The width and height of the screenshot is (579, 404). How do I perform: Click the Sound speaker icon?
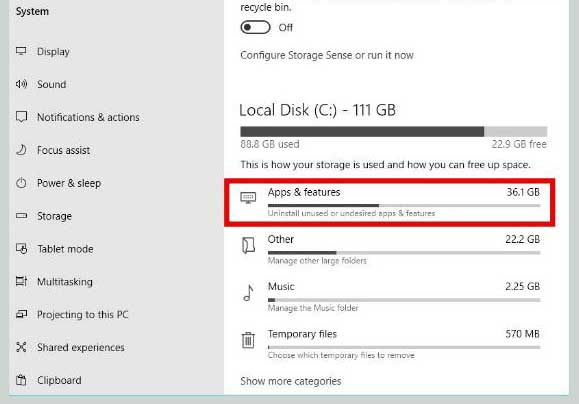[x=21, y=84]
